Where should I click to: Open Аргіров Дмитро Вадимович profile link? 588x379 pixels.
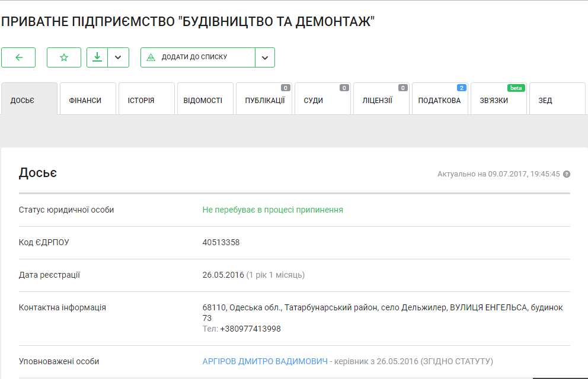click(x=265, y=361)
